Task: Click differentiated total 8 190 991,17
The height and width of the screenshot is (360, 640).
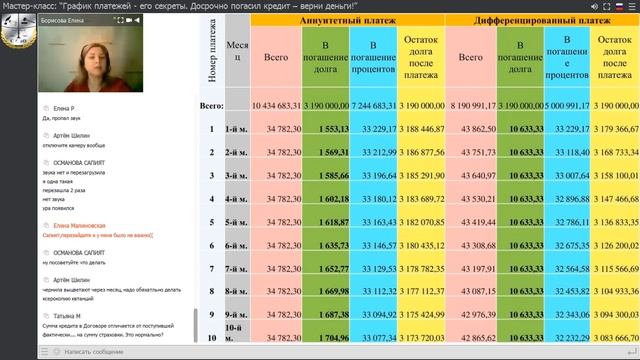Action: [x=473, y=106]
